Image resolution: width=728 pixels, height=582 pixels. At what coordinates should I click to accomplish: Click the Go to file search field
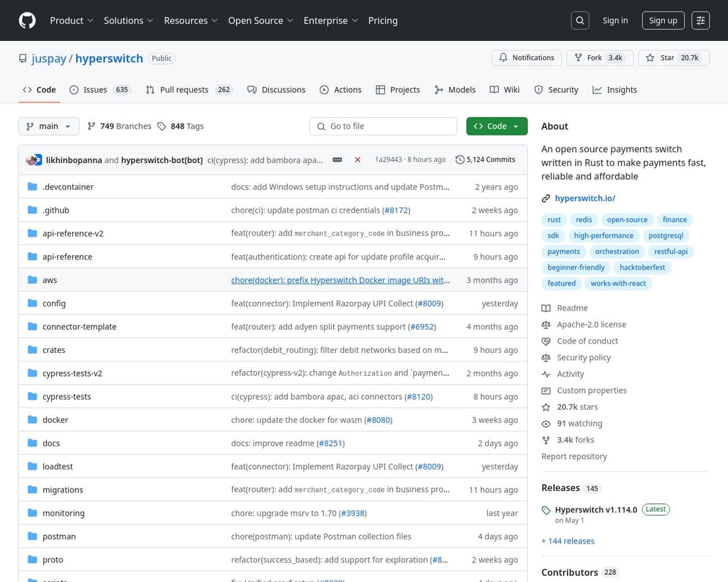(383, 126)
